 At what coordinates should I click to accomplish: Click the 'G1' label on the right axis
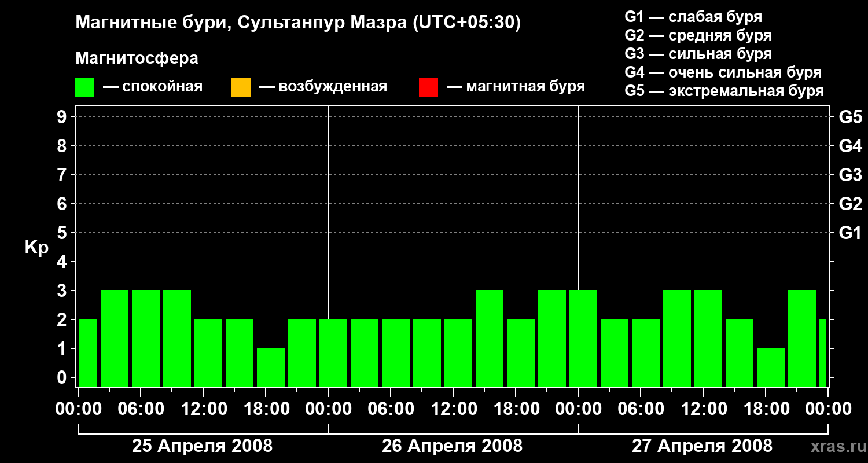850,233
